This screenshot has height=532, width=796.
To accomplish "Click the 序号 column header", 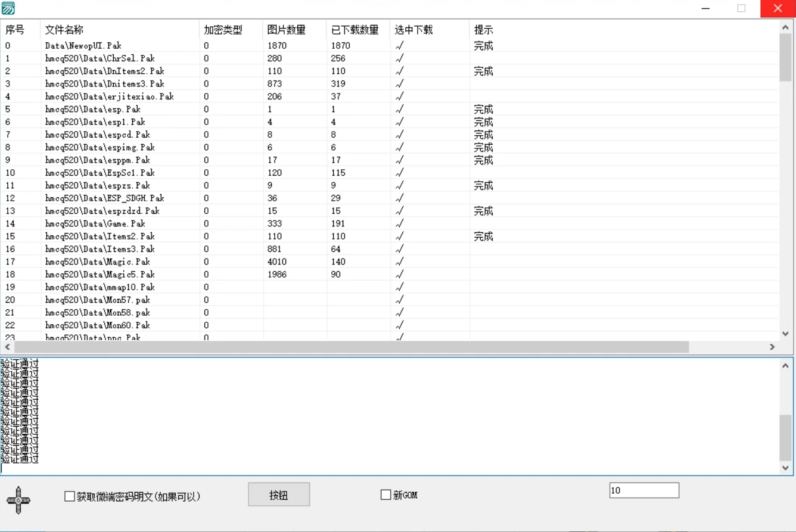I will (20, 30).
